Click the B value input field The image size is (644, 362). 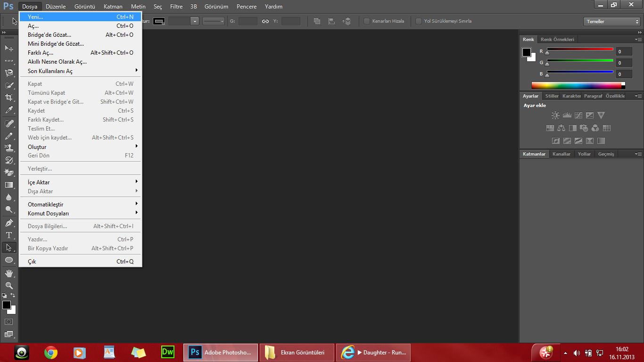click(624, 74)
